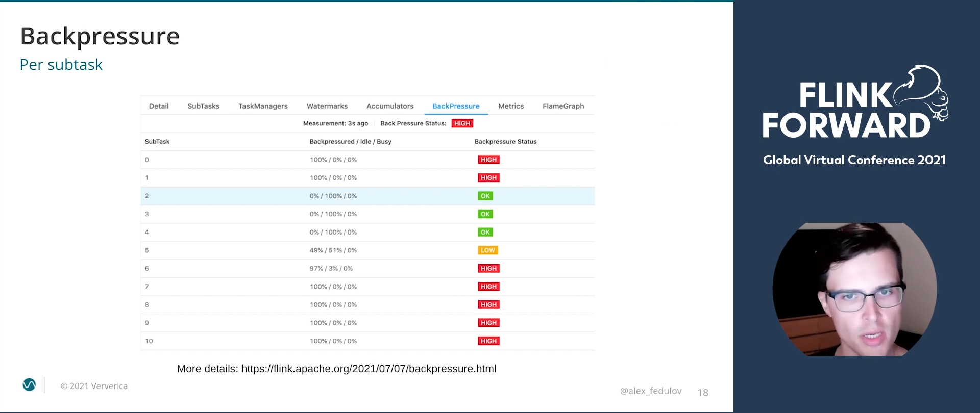Image resolution: width=980 pixels, height=413 pixels.
Task: Open the Accumulators tab
Action: [x=390, y=106]
